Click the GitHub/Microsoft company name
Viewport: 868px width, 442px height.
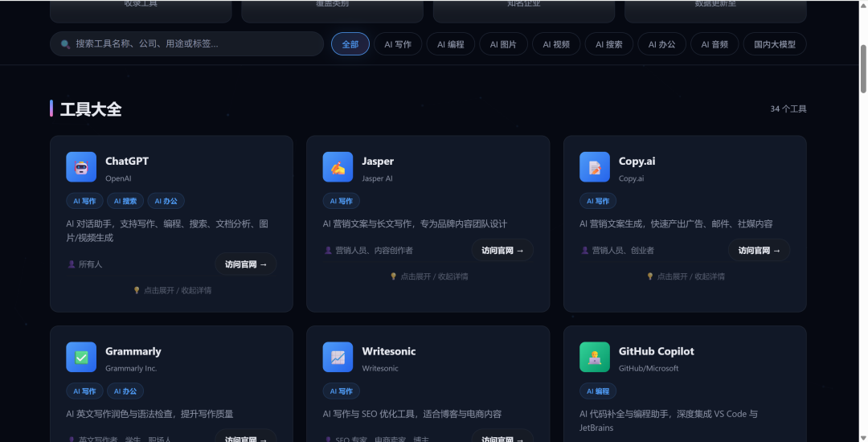649,368
